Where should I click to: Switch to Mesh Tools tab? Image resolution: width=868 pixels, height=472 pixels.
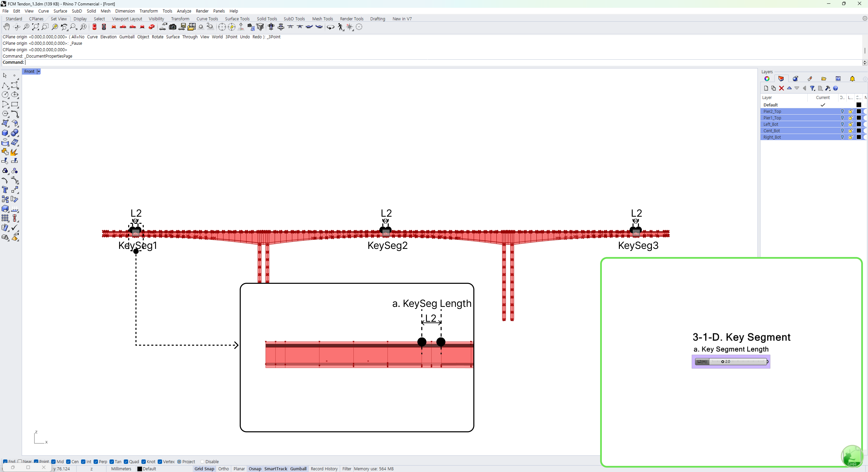pos(322,19)
